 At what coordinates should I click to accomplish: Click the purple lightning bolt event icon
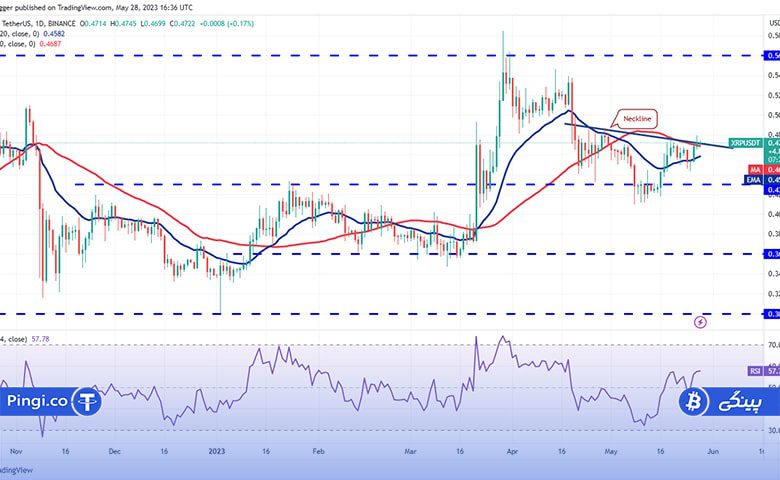click(700, 322)
